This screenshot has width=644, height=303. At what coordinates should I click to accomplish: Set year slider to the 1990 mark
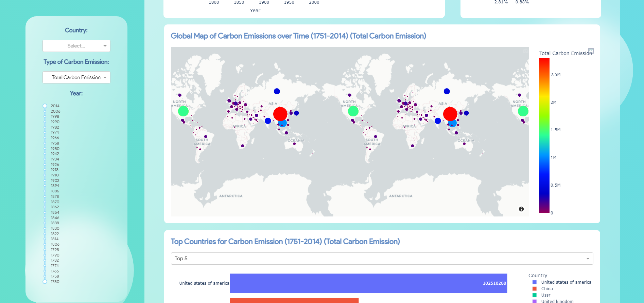click(x=45, y=122)
